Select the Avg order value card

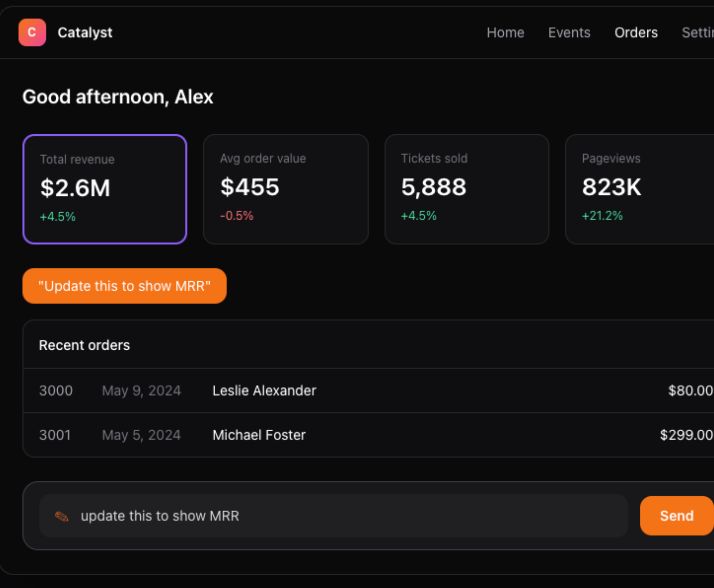click(x=286, y=189)
